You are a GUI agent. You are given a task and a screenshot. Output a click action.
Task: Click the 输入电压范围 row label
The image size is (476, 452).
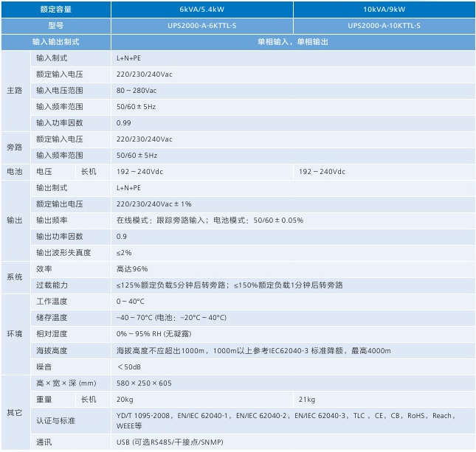point(60,91)
